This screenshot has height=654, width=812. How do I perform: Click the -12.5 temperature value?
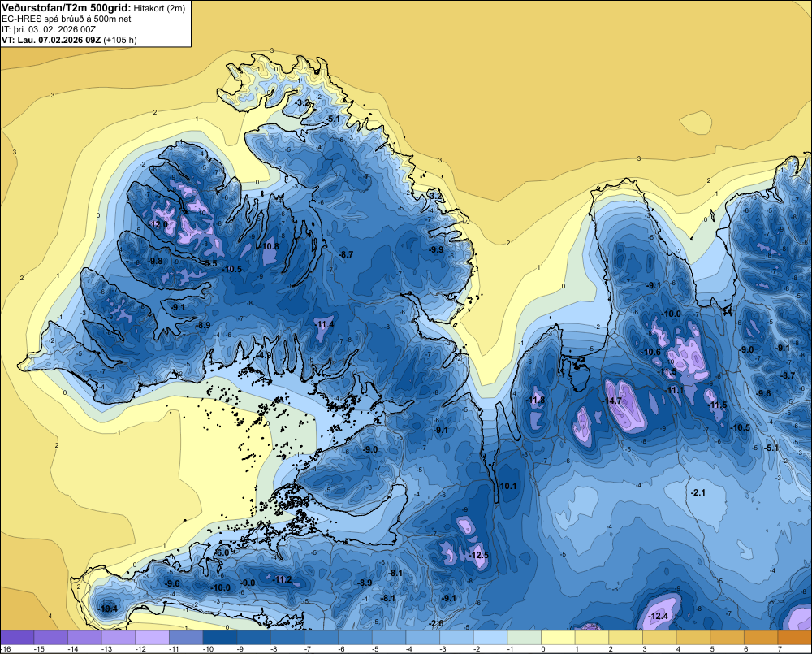[x=478, y=555]
